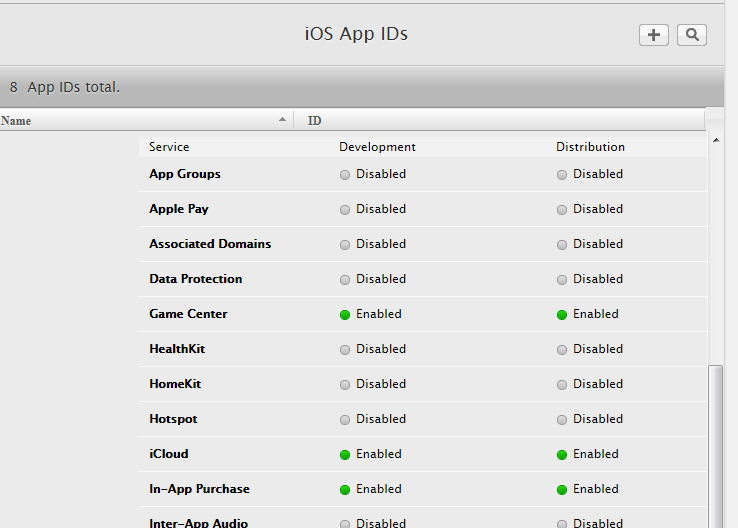Click Hotspot Development 'Disabled' text
Screen dimensions: 738x528
[x=381, y=419]
